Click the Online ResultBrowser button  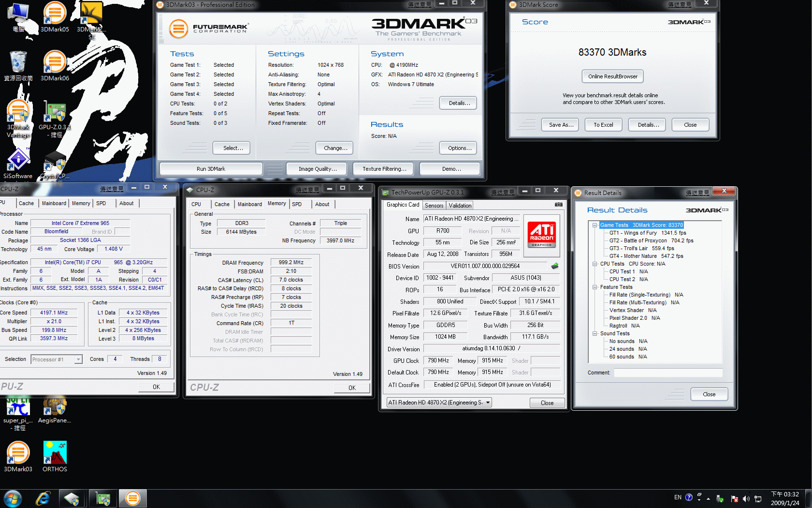coord(612,76)
